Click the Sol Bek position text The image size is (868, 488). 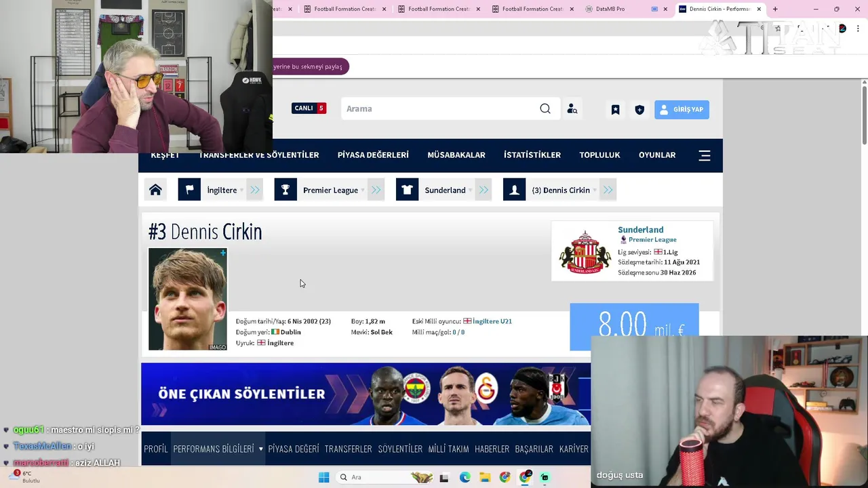click(381, 332)
